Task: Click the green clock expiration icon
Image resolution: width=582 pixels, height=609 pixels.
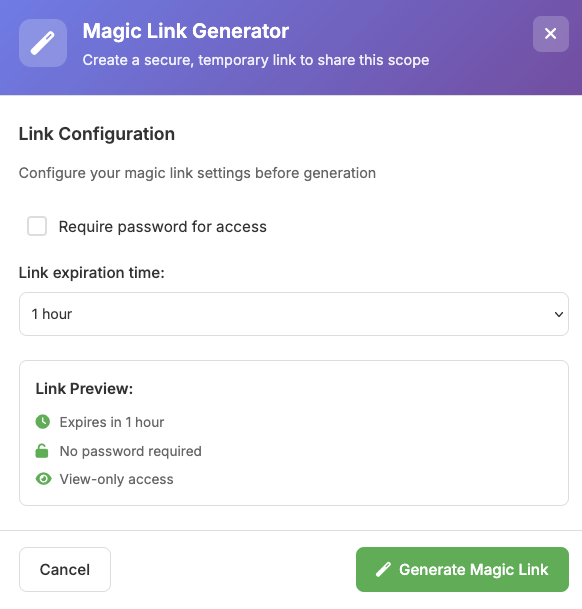Action: [x=43, y=422]
